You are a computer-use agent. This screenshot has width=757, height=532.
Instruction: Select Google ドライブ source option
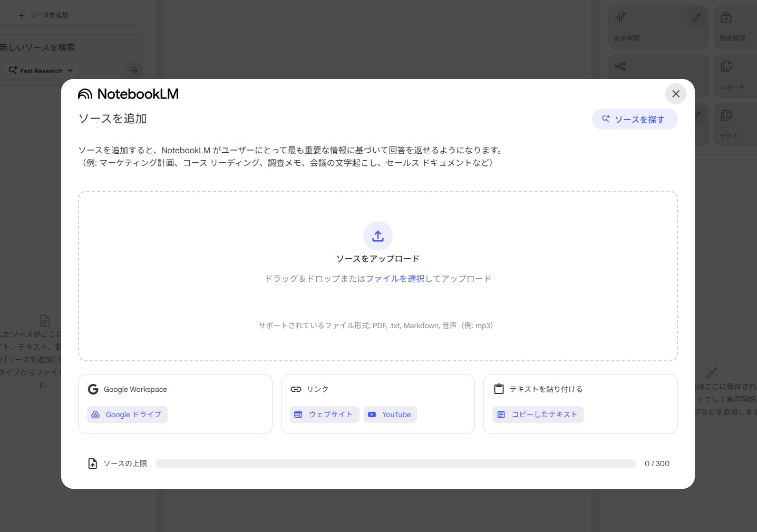(127, 415)
